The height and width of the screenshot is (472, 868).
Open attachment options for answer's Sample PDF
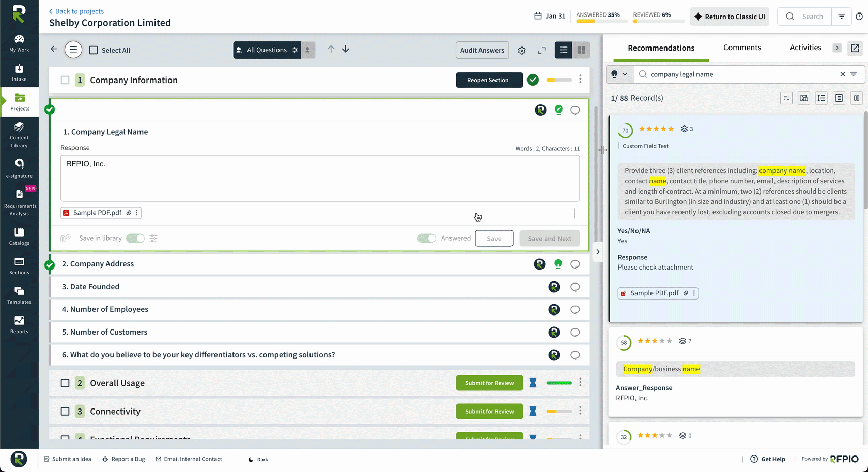coord(137,213)
